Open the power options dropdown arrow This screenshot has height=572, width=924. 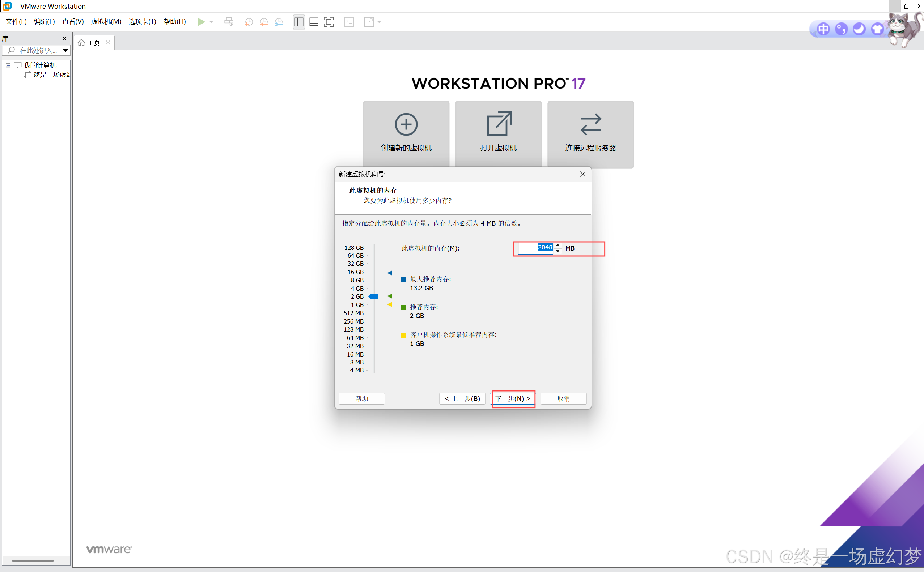pos(211,22)
